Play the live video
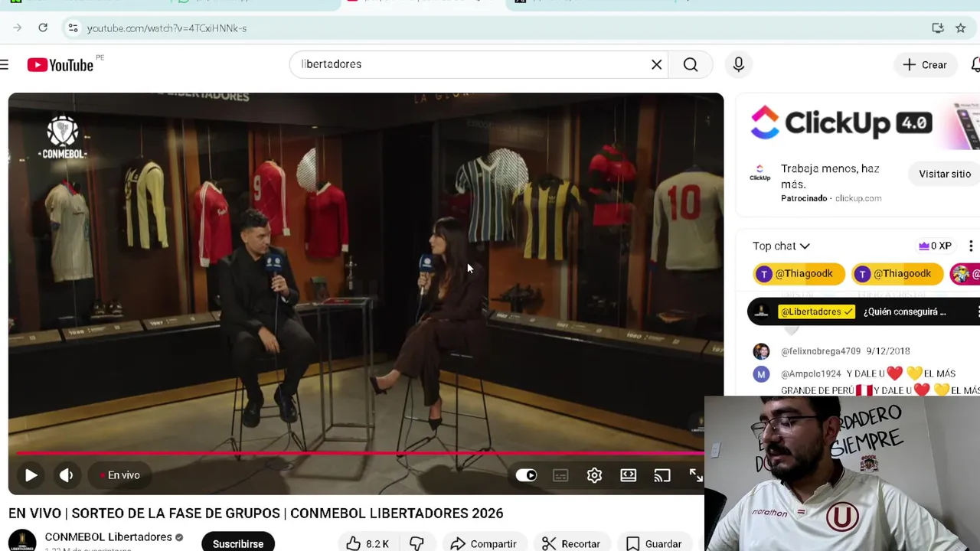 [31, 475]
